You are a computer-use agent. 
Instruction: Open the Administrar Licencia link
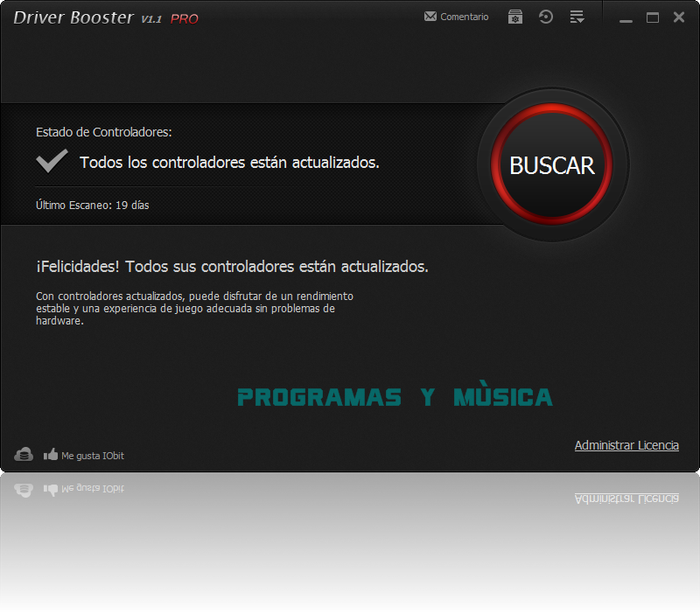626,445
